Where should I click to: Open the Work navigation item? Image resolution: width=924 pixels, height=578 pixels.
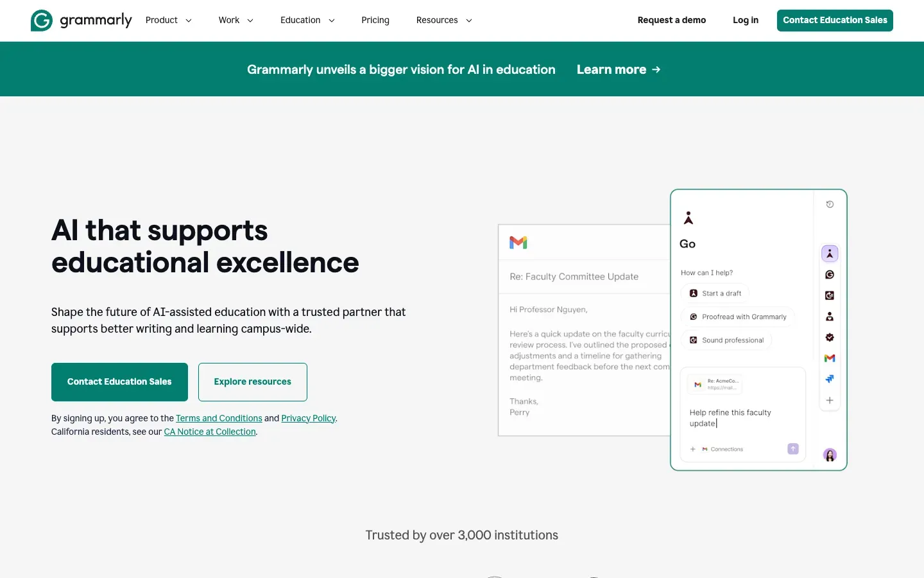pyautogui.click(x=229, y=21)
